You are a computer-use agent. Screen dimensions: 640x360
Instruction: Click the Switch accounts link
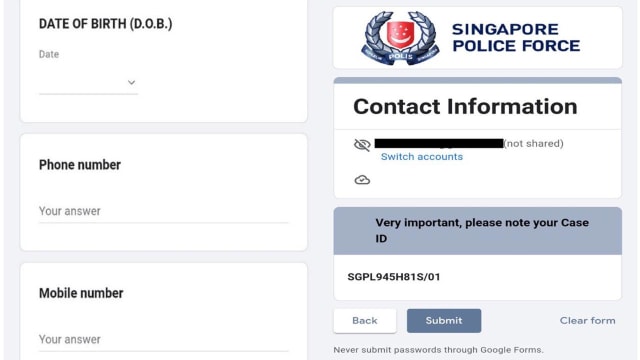point(422,157)
